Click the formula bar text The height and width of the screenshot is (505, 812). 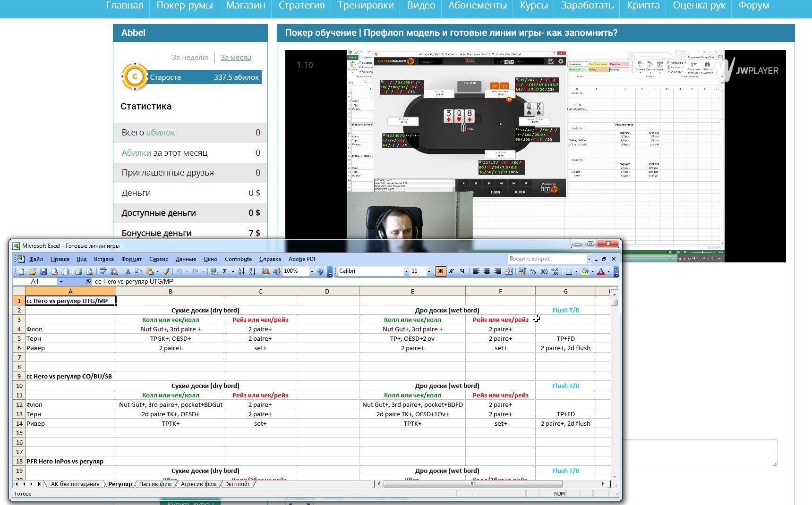134,281
